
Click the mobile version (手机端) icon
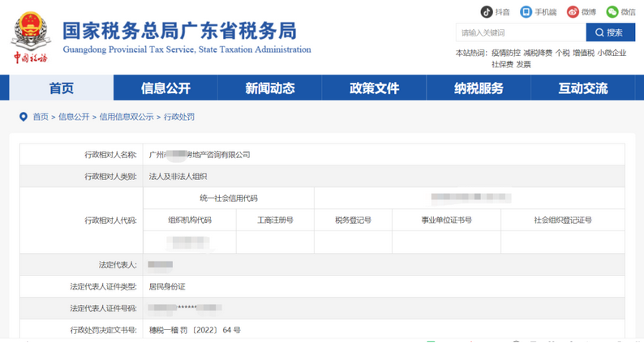click(x=526, y=12)
